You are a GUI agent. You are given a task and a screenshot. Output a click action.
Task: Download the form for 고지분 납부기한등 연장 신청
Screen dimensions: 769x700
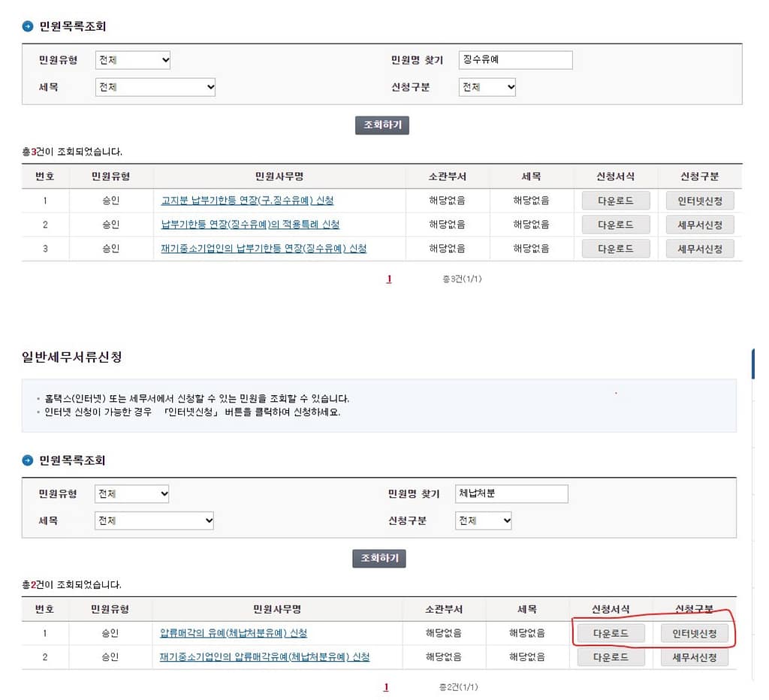point(616,201)
